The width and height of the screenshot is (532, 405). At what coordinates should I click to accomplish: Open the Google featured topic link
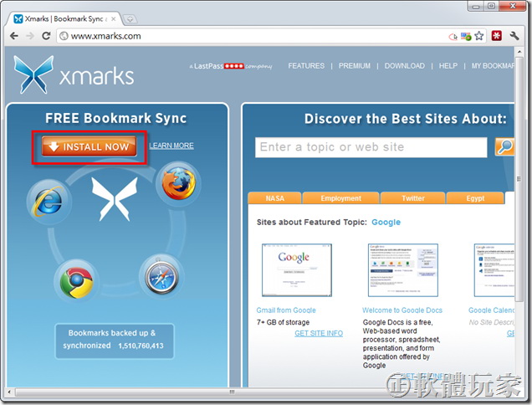pos(386,223)
